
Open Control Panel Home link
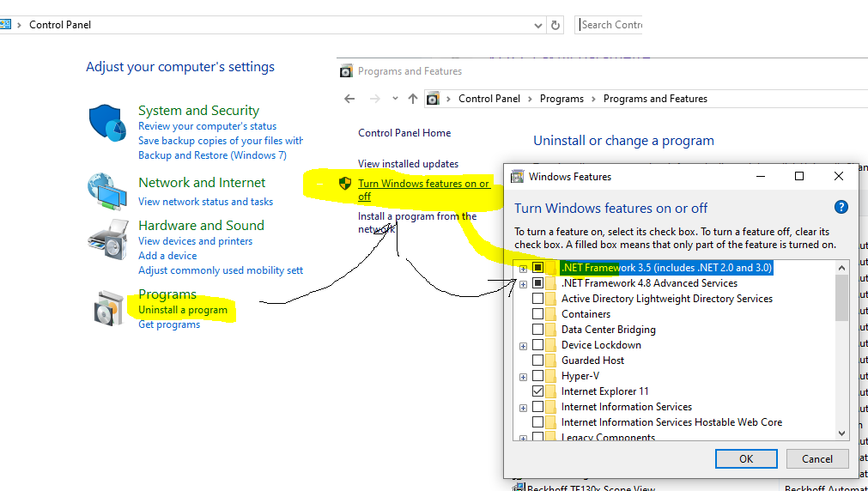(x=404, y=133)
